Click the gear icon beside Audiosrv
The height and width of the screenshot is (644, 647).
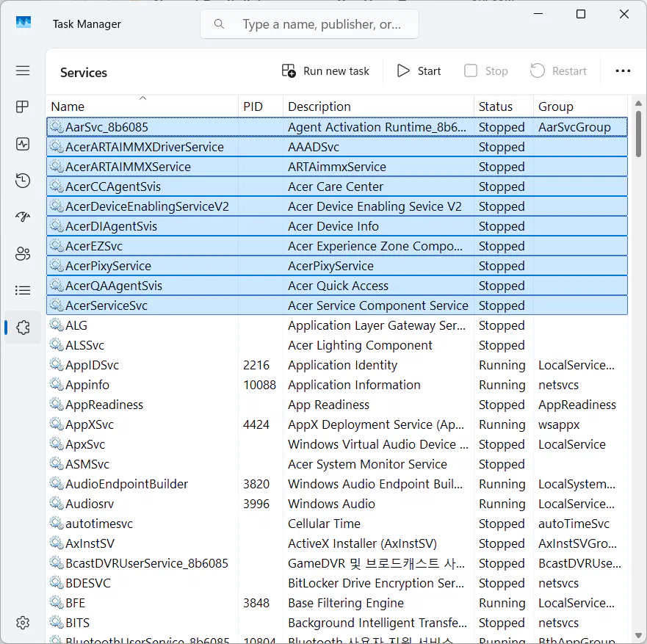click(57, 503)
